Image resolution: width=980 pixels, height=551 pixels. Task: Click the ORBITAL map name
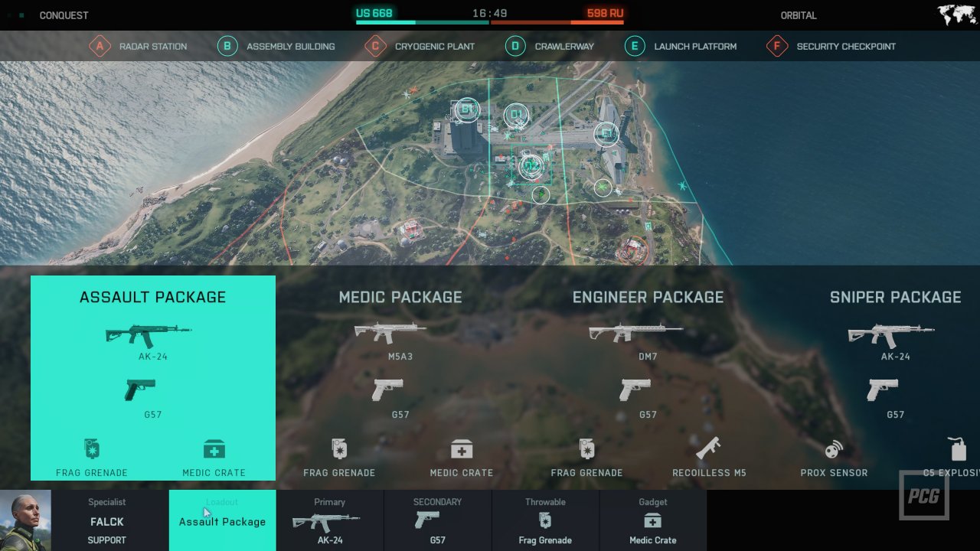[x=799, y=15]
